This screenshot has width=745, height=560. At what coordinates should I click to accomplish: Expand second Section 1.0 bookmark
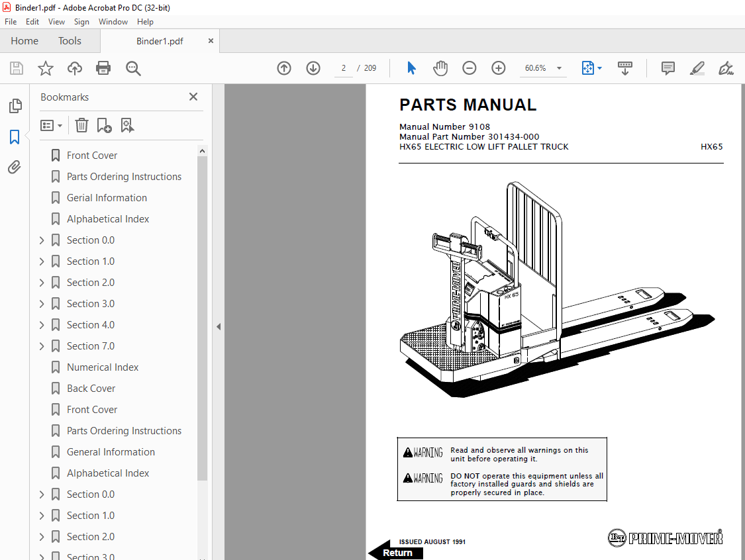[42, 516]
